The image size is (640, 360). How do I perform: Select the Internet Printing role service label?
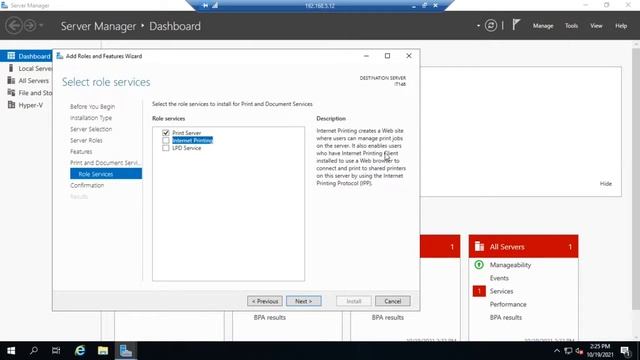point(192,140)
